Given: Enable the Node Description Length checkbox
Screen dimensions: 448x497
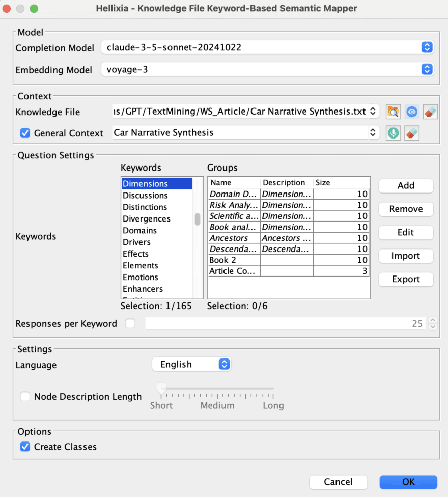Looking at the screenshot, I should click(25, 396).
